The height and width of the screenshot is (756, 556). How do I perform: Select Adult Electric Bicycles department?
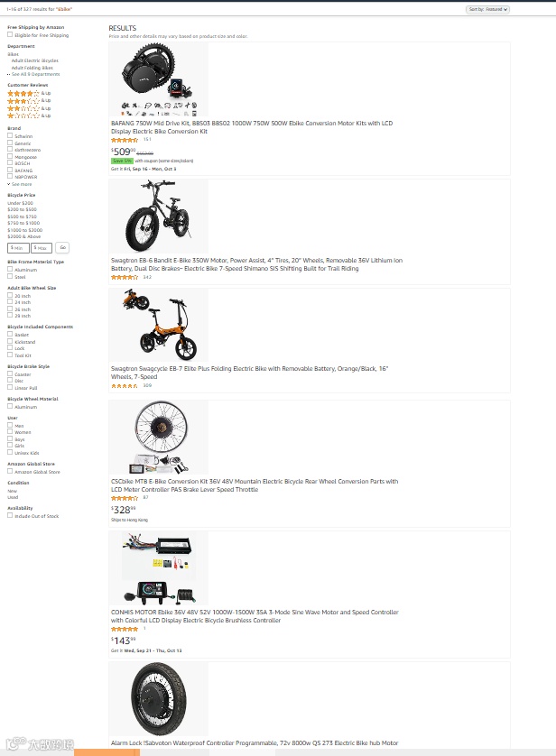coord(34,60)
